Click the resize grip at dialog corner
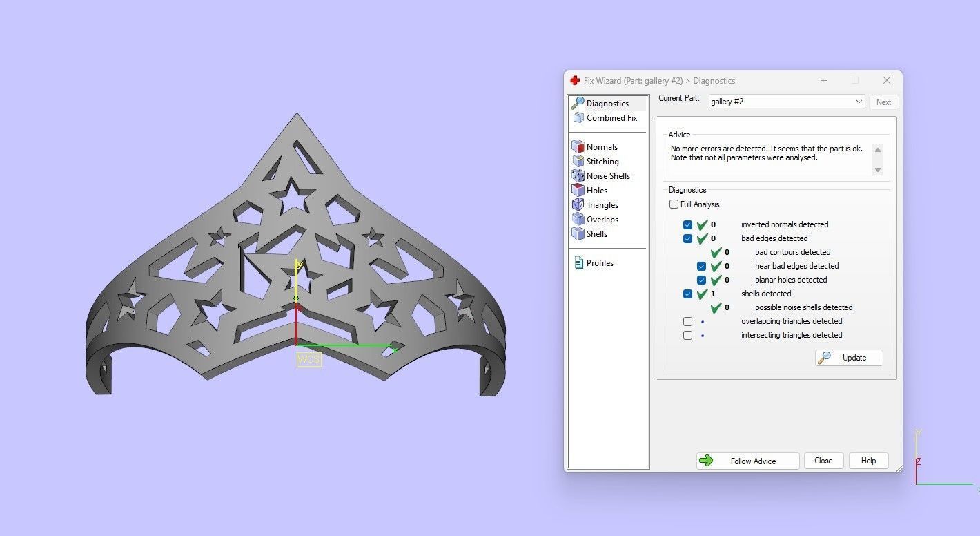 [x=899, y=468]
